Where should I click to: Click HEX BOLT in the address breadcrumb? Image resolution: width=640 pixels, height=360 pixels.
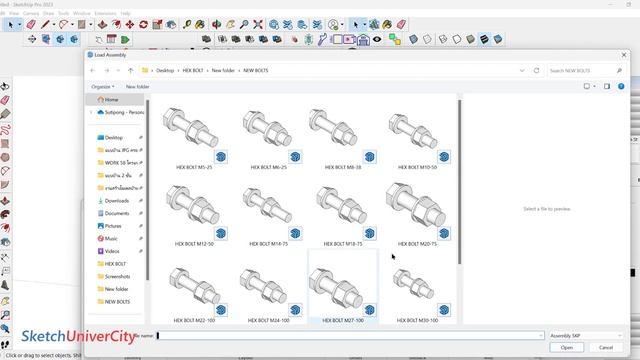193,71
